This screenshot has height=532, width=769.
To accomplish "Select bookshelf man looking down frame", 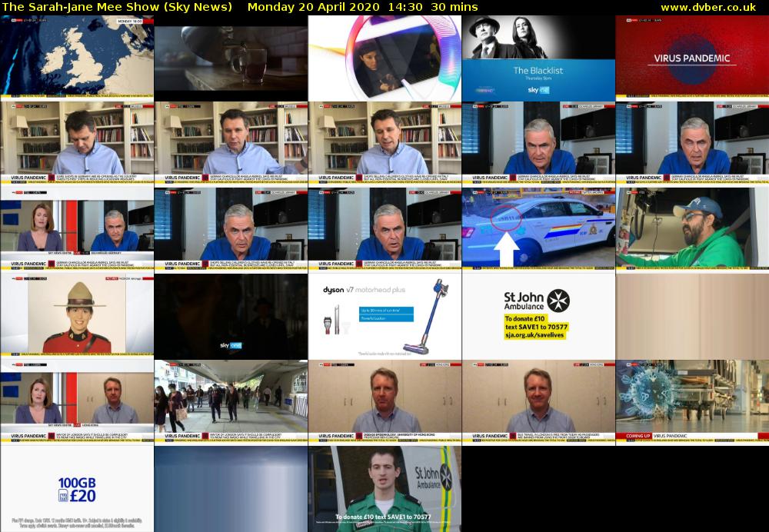I will pos(77,145).
